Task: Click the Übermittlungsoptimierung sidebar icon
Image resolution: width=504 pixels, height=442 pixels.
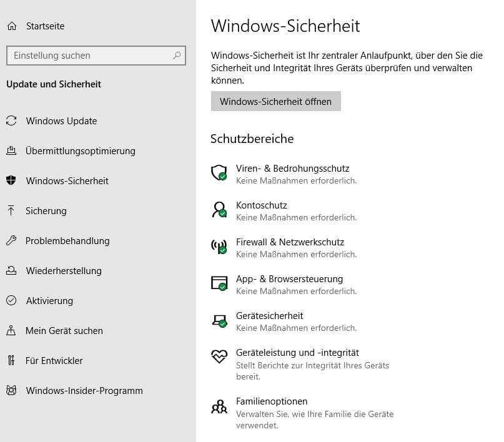Action: [11, 151]
